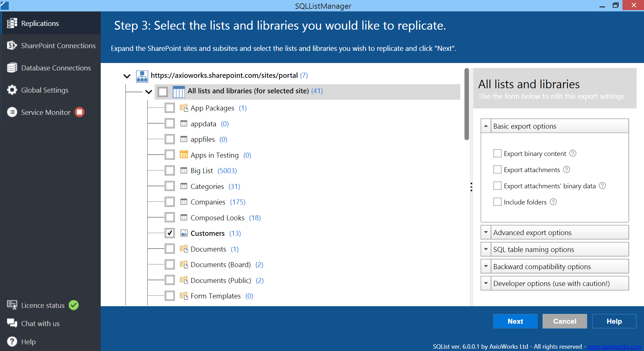644x351 pixels.
Task: Click the SQLListManager app icon in title bar
Action: 5,5
